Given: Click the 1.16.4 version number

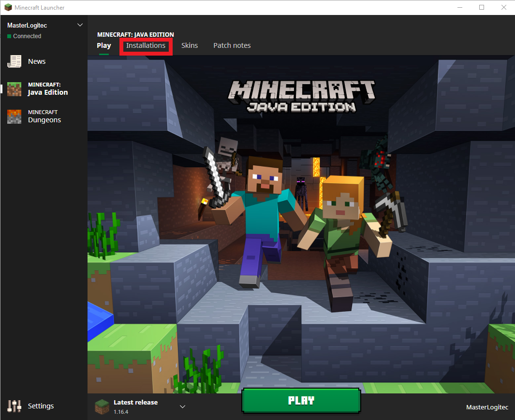Looking at the screenshot, I should [121, 412].
